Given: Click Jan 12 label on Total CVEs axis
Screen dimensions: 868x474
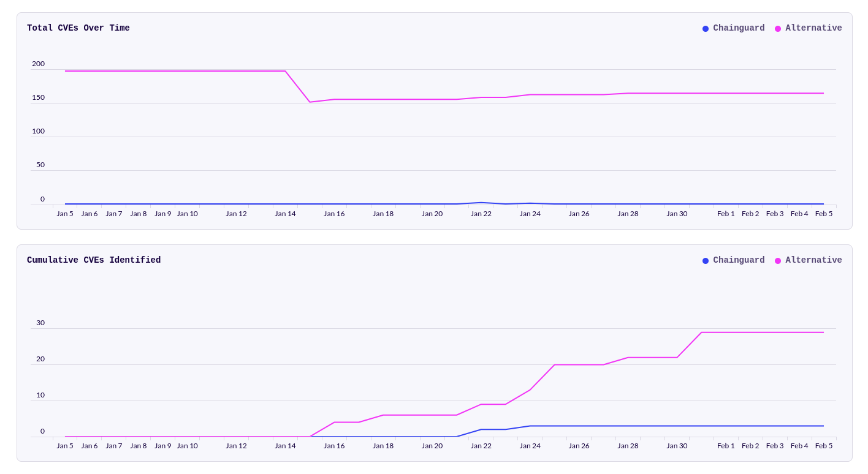Looking at the screenshot, I should point(236,214).
